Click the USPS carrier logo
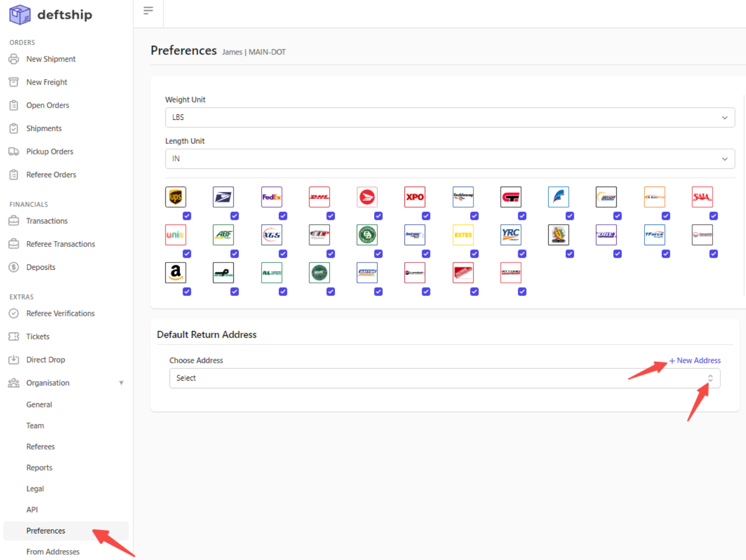 click(223, 197)
